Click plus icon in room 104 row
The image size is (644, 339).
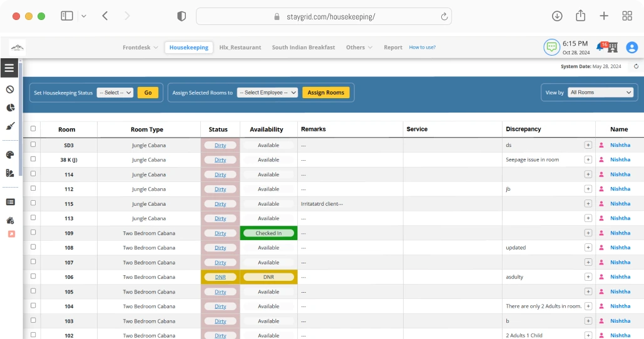[588, 306]
